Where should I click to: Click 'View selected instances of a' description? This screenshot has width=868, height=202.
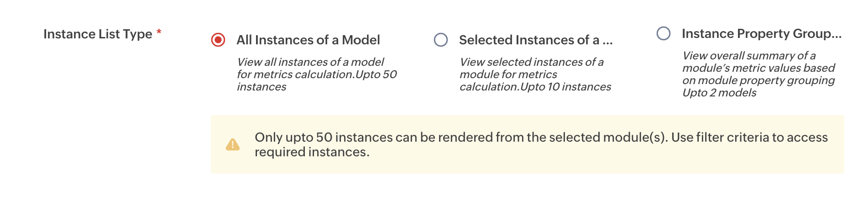click(x=532, y=62)
